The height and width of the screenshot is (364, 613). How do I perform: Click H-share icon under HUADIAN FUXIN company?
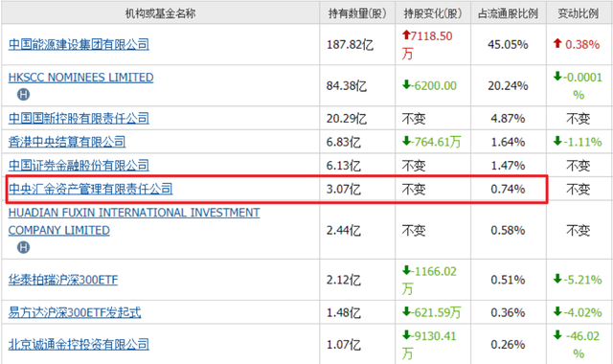tap(23, 247)
